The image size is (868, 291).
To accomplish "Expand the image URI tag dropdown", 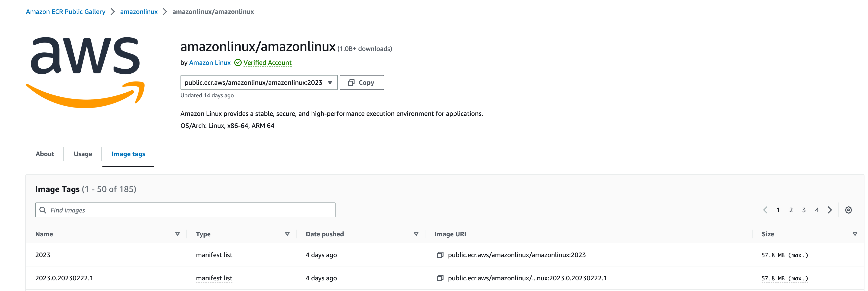I will coord(259,82).
